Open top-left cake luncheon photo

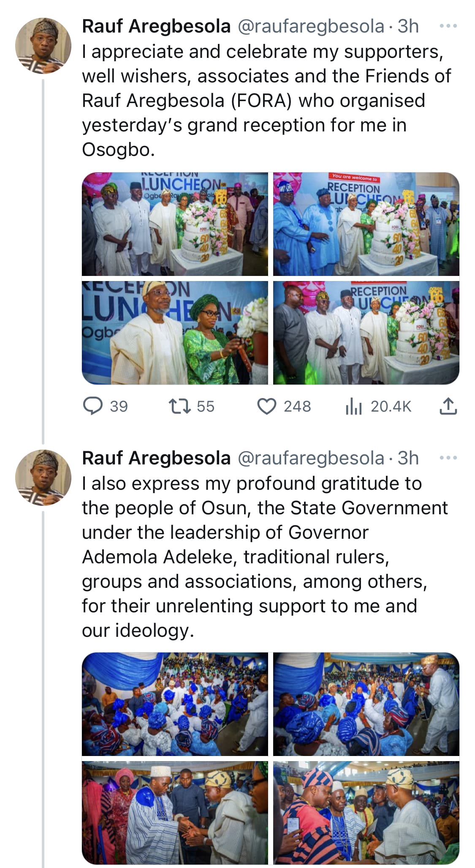pos(175,224)
